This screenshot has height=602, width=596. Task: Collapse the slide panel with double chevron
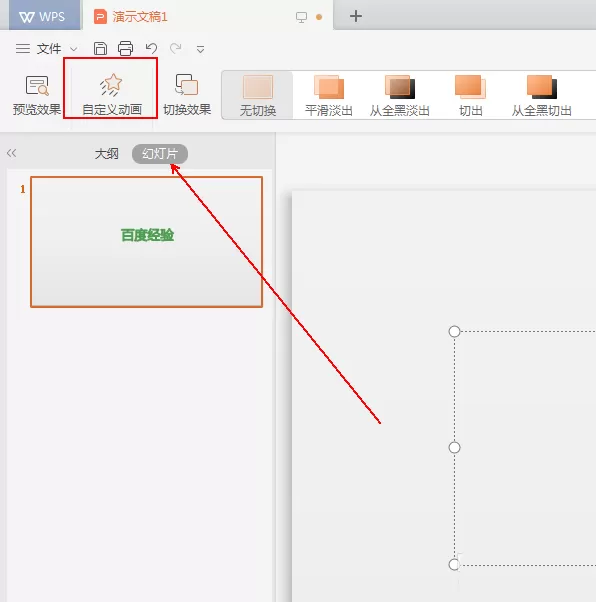click(x=12, y=153)
